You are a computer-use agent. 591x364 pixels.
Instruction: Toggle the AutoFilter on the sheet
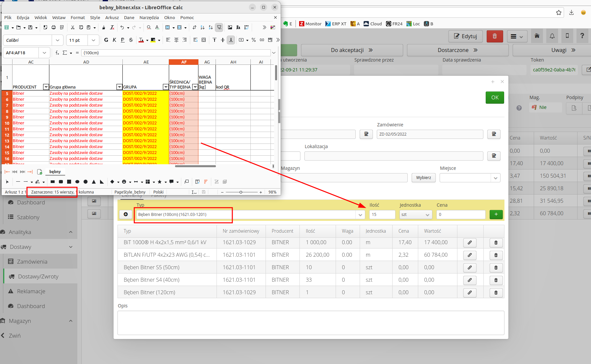point(218,28)
